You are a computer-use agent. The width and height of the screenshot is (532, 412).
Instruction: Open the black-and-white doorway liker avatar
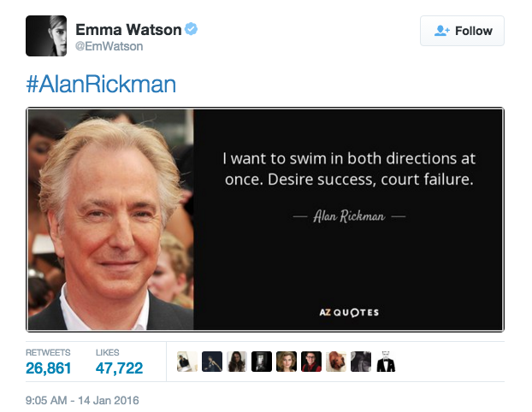click(x=262, y=362)
